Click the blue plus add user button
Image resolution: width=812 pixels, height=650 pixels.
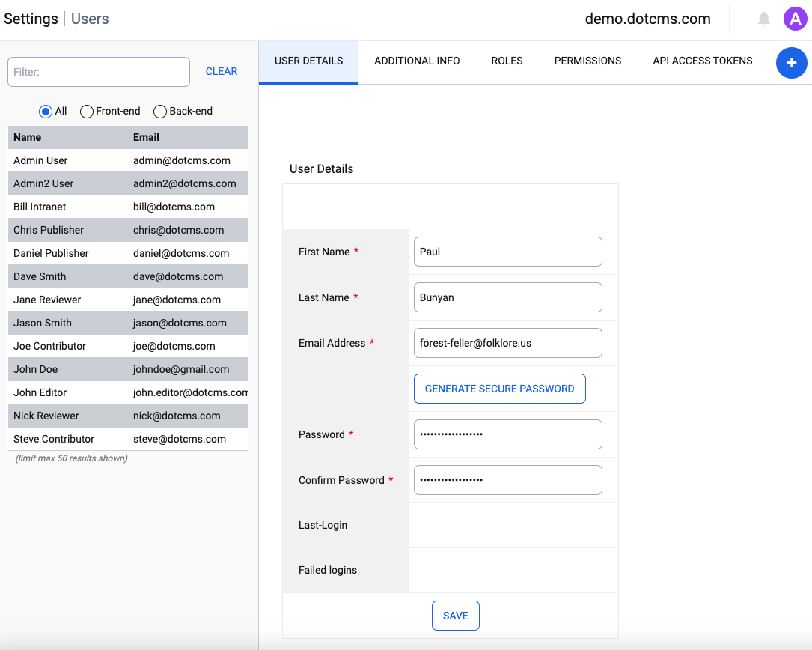coord(791,63)
